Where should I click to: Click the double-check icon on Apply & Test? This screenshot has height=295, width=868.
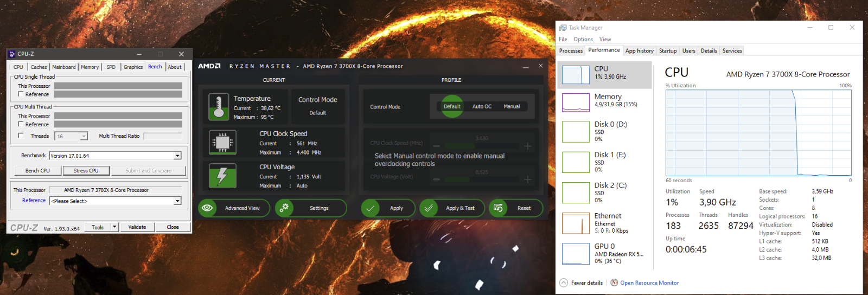pos(429,208)
